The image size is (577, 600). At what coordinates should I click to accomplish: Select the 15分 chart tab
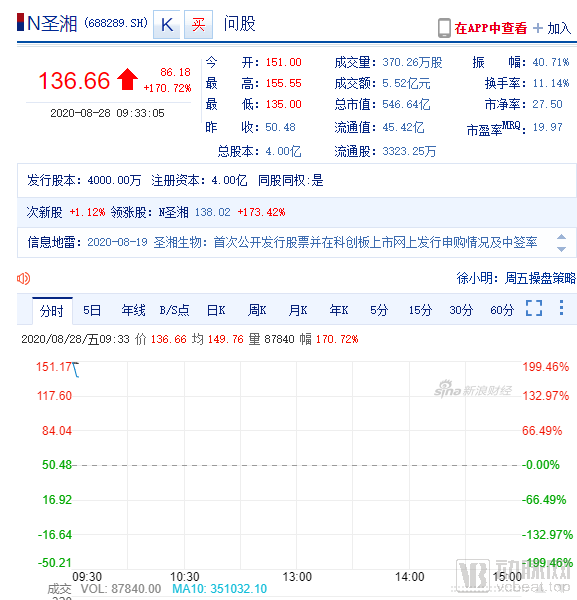[x=420, y=310]
